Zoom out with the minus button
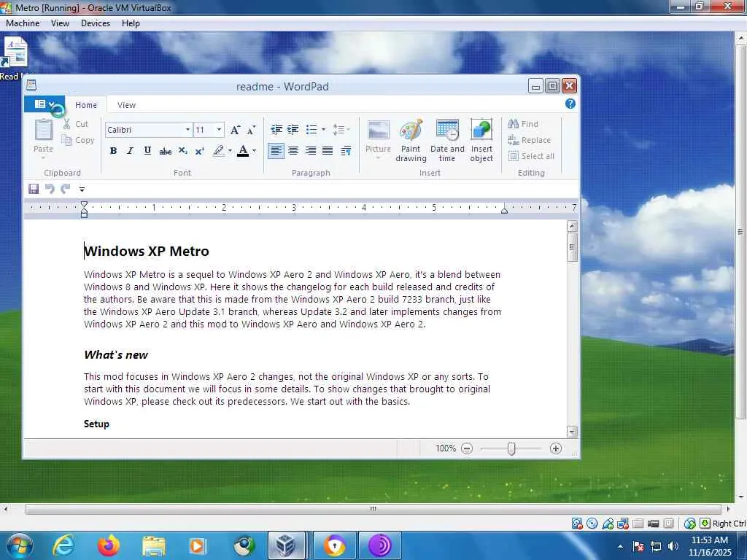Screen dimensions: 747x560 [467, 448]
